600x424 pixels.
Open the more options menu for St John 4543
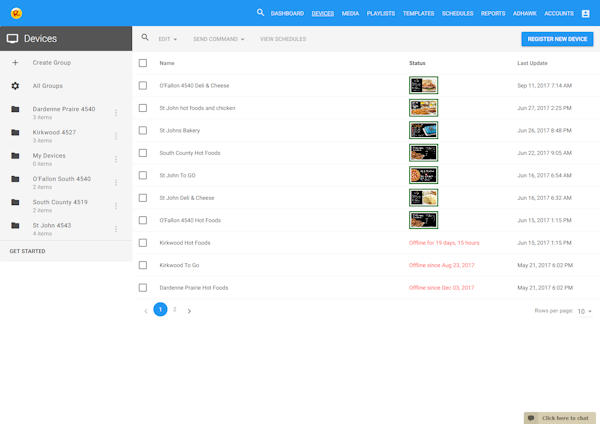pyautogui.click(x=116, y=229)
